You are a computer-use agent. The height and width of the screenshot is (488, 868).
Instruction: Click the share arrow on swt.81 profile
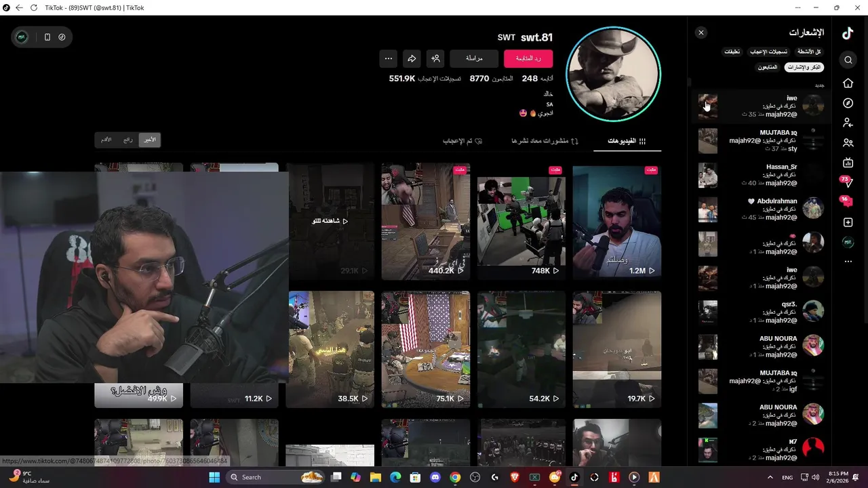[x=412, y=58]
